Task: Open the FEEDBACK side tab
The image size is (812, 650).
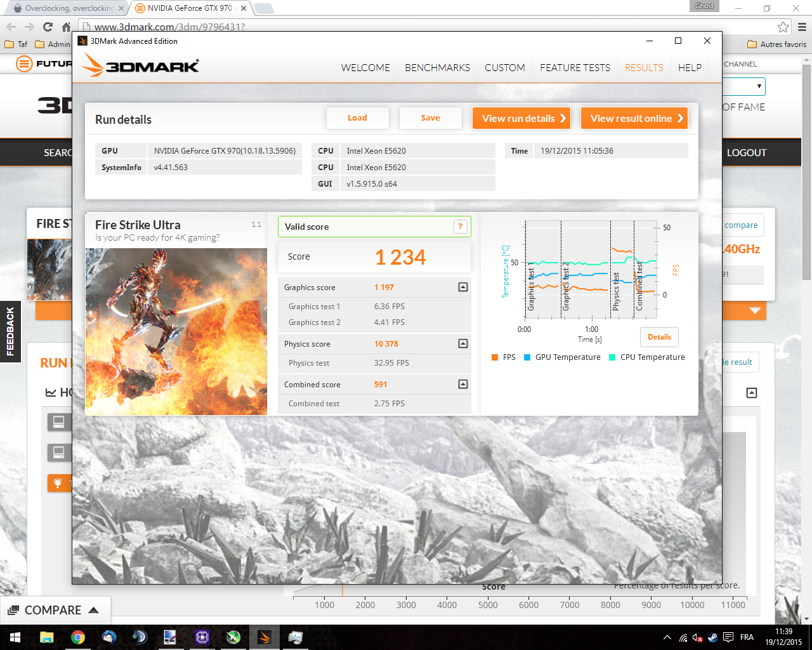Action: tap(10, 331)
